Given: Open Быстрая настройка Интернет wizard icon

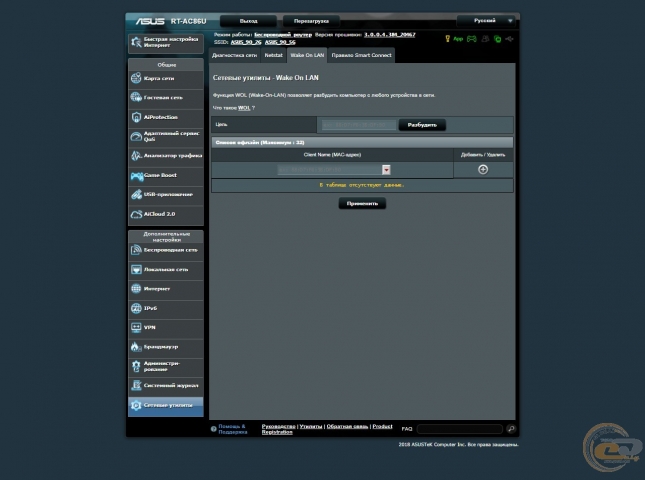Looking at the screenshot, I should click(x=136, y=42).
